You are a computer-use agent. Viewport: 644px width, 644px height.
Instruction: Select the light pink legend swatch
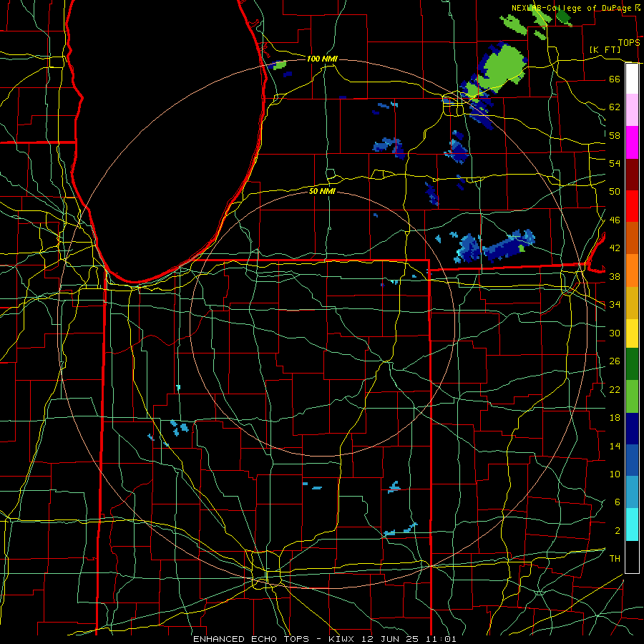(x=632, y=110)
